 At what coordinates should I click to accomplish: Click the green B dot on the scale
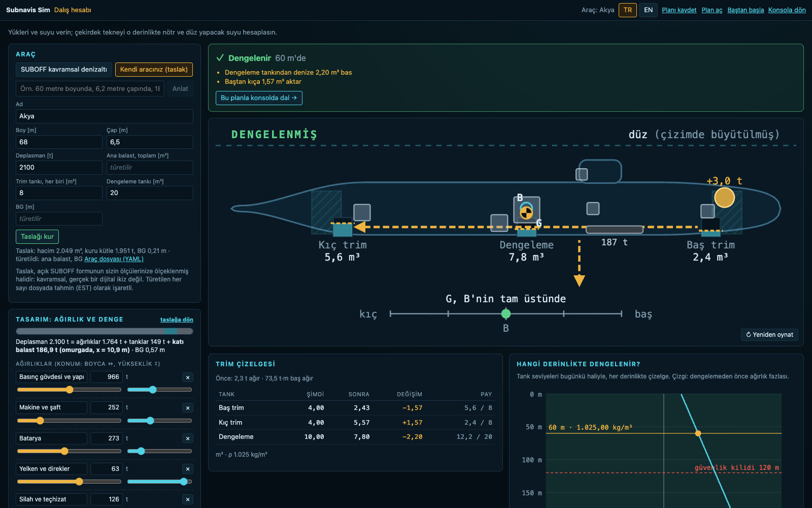(506, 314)
